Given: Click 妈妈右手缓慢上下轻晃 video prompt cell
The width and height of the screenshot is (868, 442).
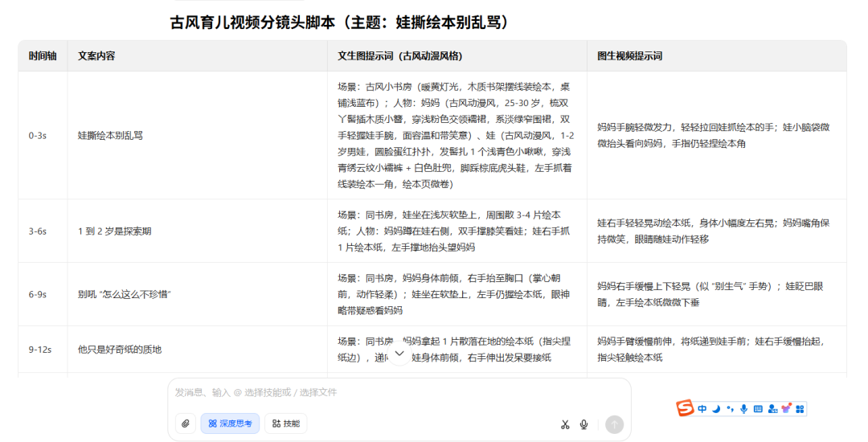Looking at the screenshot, I should pos(716,294).
